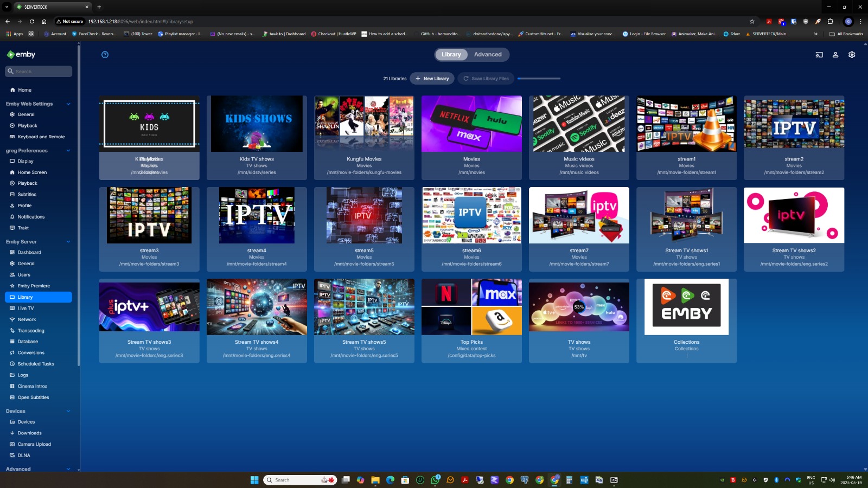Open Subtitles preferences
Image resolution: width=868 pixels, height=488 pixels.
click(x=39, y=194)
